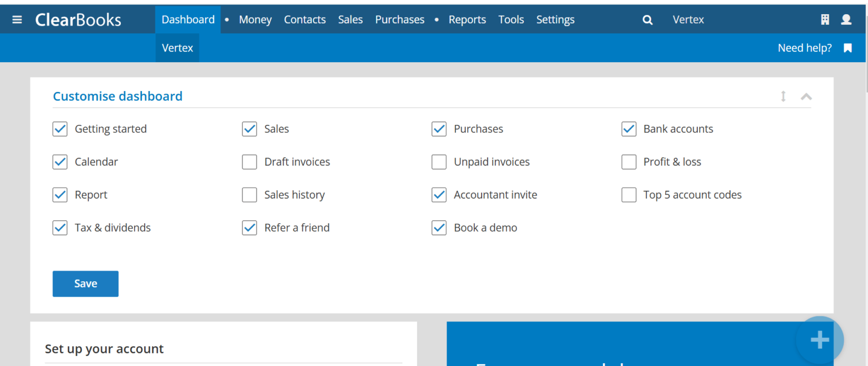Open the Purchases dropdown dot
Image resolution: width=868 pixels, height=366 pixels.
436,19
